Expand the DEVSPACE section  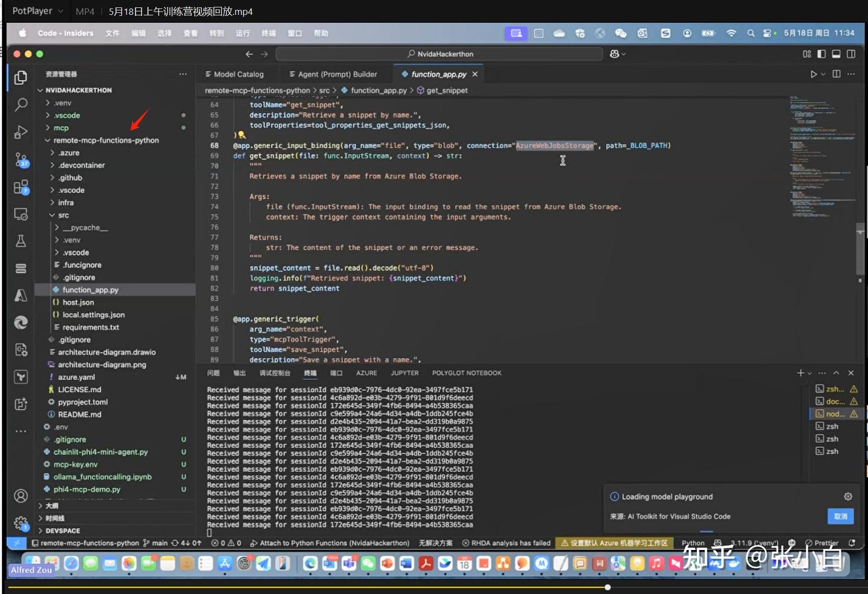click(63, 531)
